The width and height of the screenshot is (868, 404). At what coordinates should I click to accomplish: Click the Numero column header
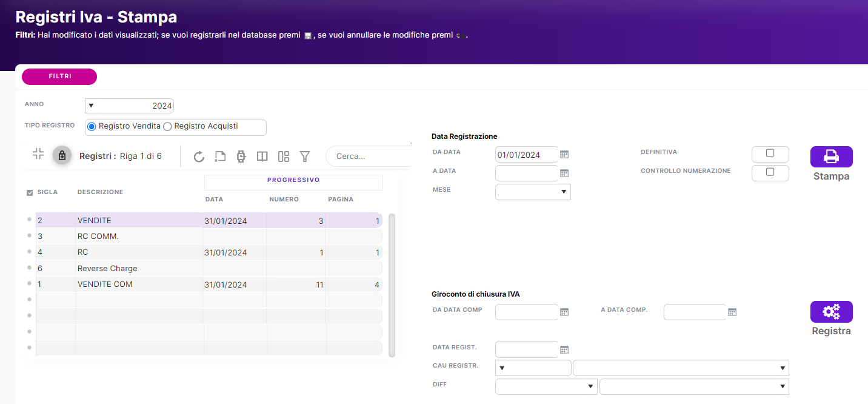click(x=284, y=199)
